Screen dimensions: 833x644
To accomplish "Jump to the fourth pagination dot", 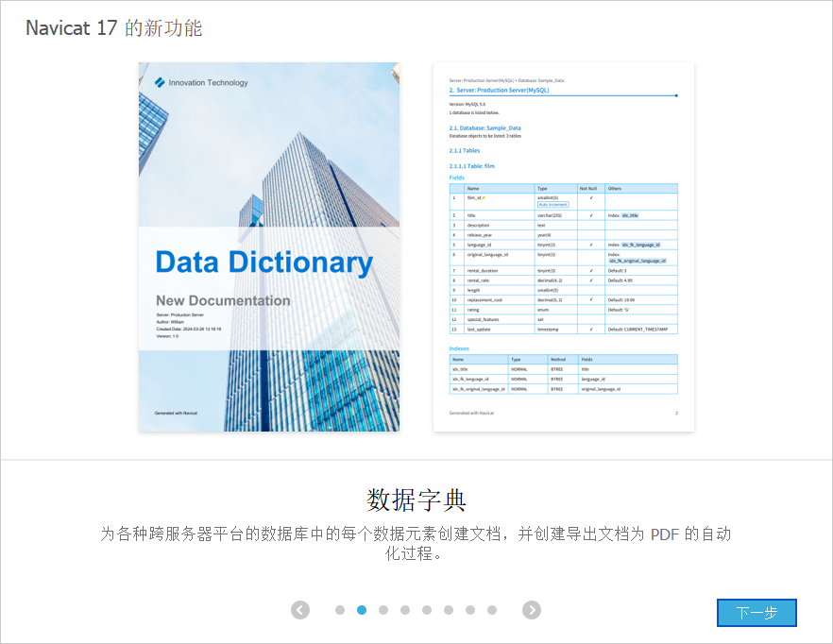I will (405, 610).
